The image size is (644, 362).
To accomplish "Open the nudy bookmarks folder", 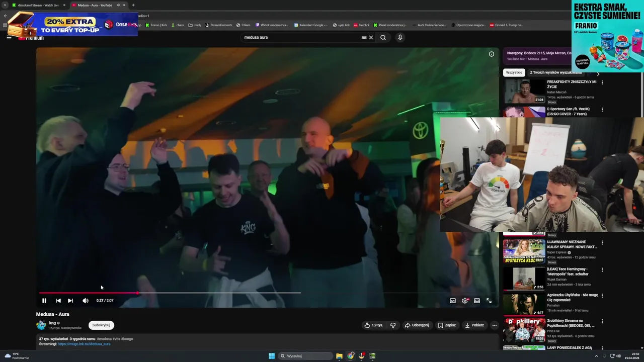I will (195, 25).
